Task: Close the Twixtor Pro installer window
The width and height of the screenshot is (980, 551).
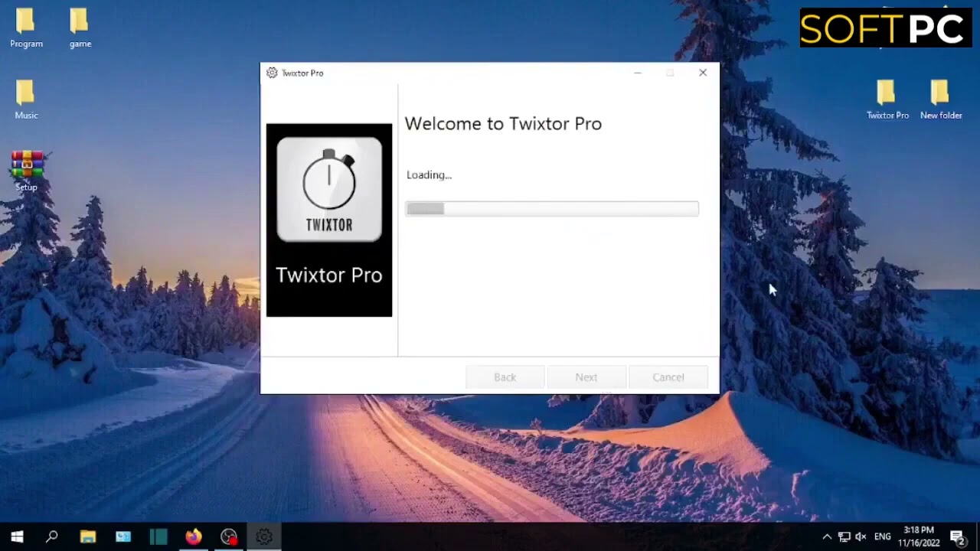Action: coord(703,73)
